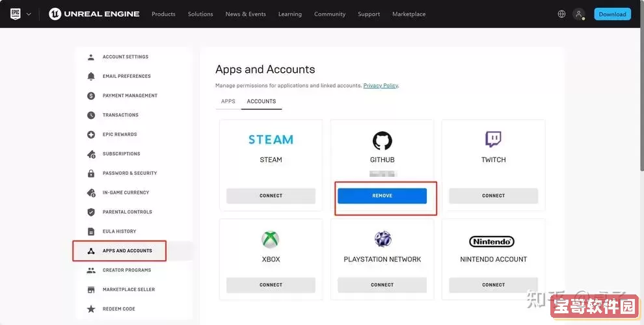Viewport: 644px width, 325px height.
Task: Switch to the APPS tab
Action: 228,101
